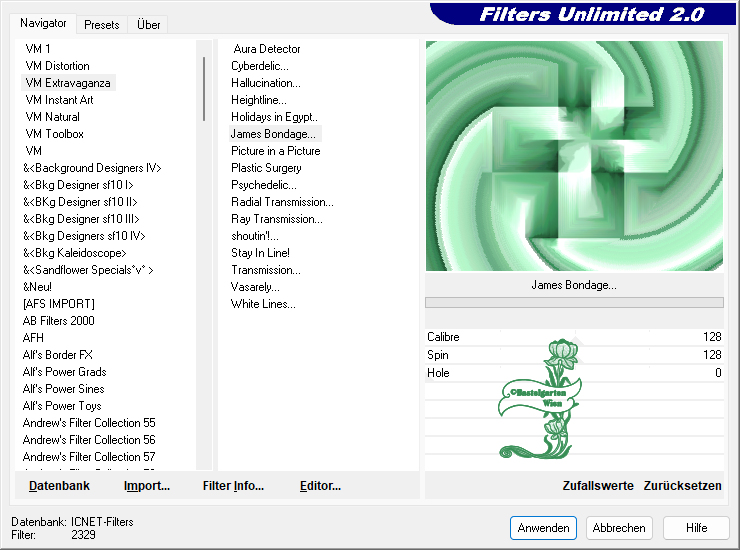
Task: Select &<BKg Designer sf10 II> category
Action: point(80,202)
